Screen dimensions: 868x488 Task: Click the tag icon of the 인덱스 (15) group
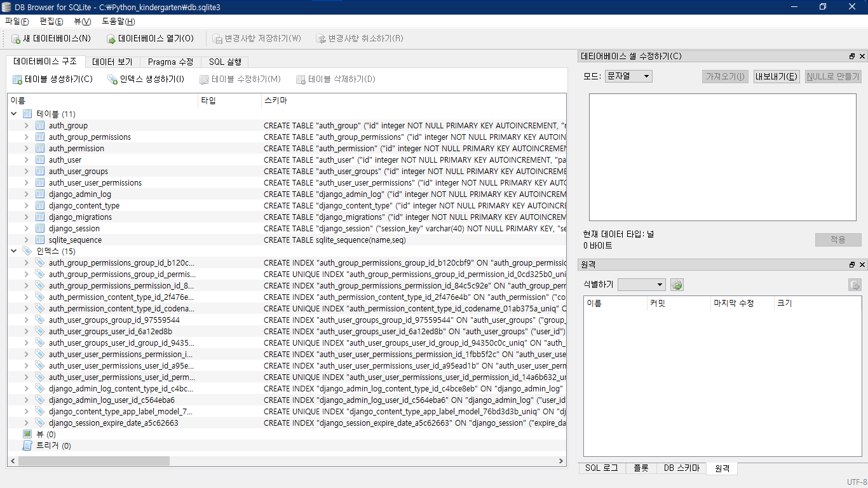tap(27, 251)
